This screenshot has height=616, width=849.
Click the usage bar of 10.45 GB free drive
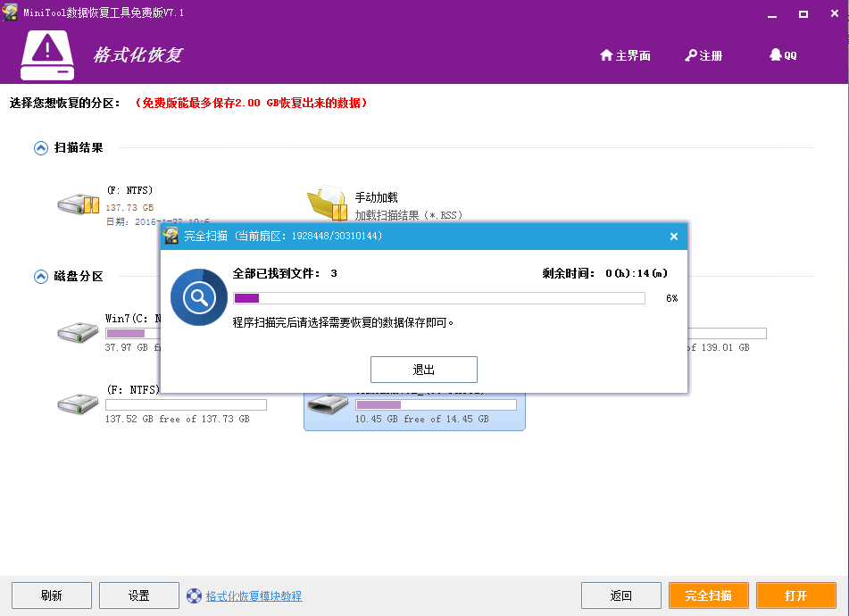coord(436,405)
